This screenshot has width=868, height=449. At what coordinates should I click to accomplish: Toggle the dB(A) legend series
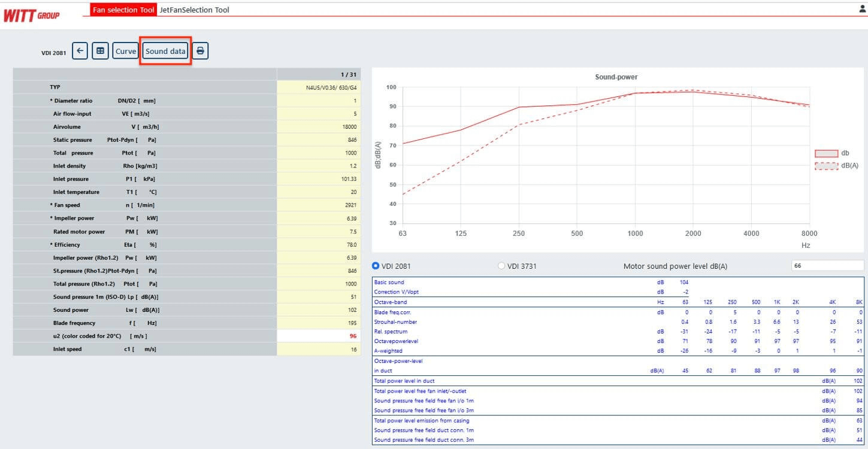(x=836, y=165)
